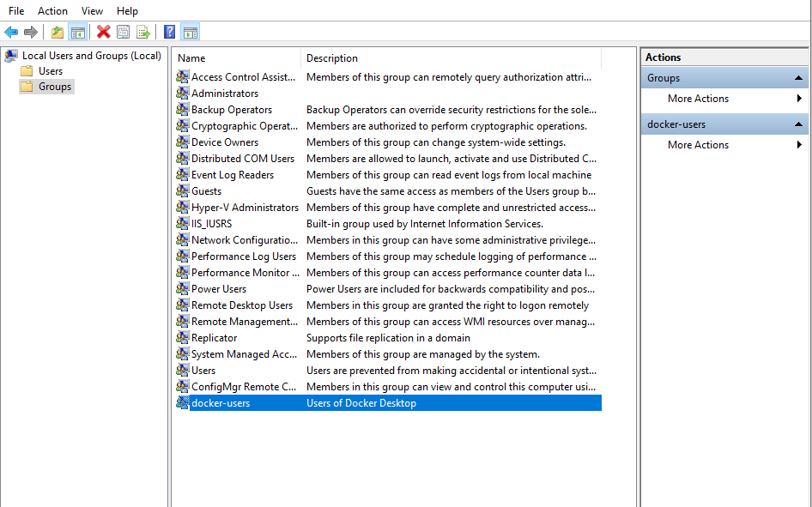Click the Administrators group icon
This screenshot has height=507, width=812.
point(183,94)
